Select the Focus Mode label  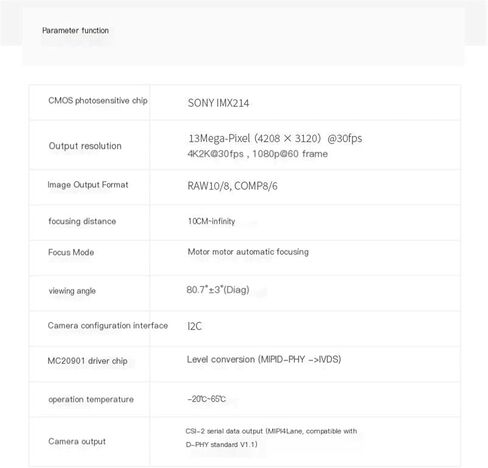point(71,252)
